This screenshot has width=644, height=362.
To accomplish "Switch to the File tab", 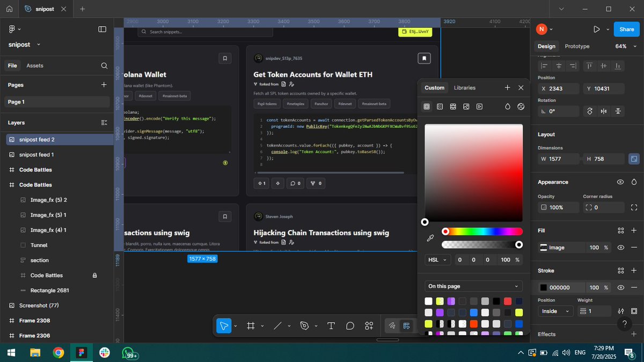I will coord(12,65).
